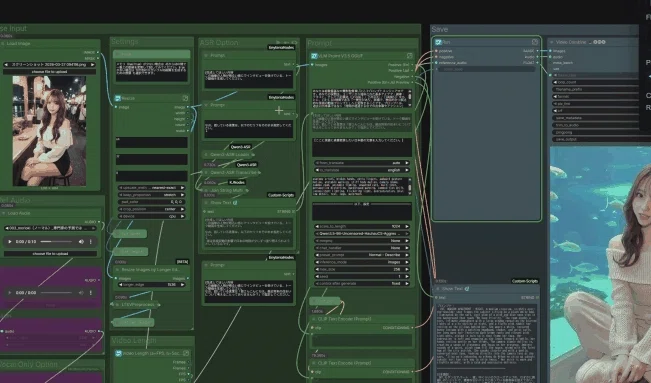
Task: Open the preset_prompt dropdown Normal - Describe
Action: [362, 255]
